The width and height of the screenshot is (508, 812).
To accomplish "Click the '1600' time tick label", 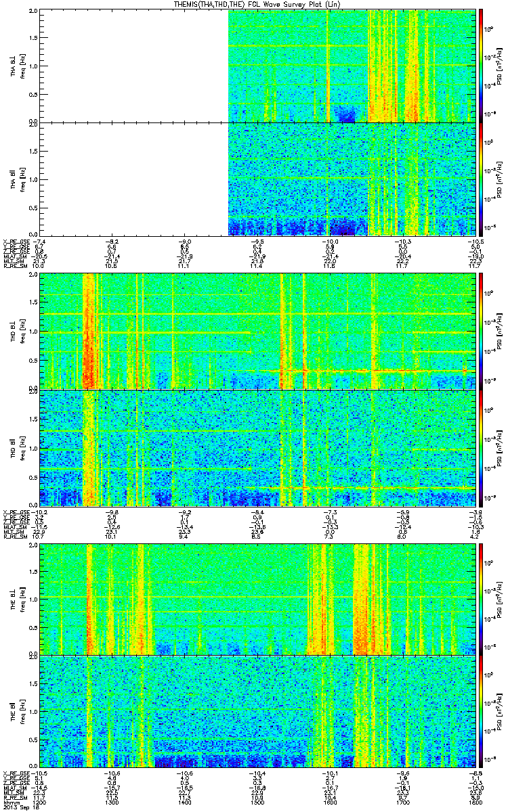I will 330,803.
